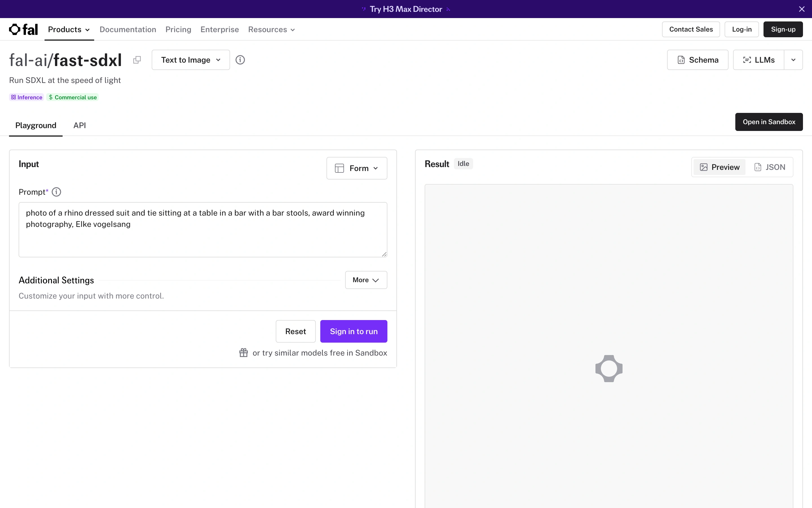Click the Try H3 Max Director banner link
The image size is (812, 508).
[x=406, y=9]
